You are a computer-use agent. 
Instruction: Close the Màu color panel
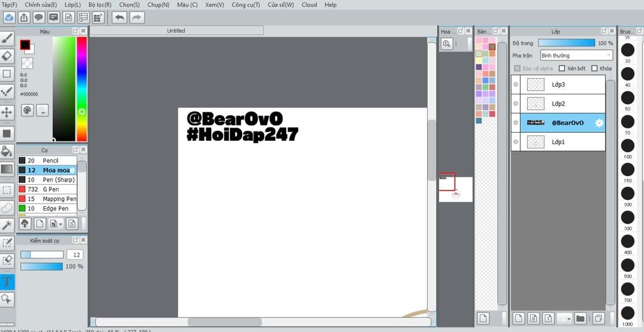pos(84,31)
